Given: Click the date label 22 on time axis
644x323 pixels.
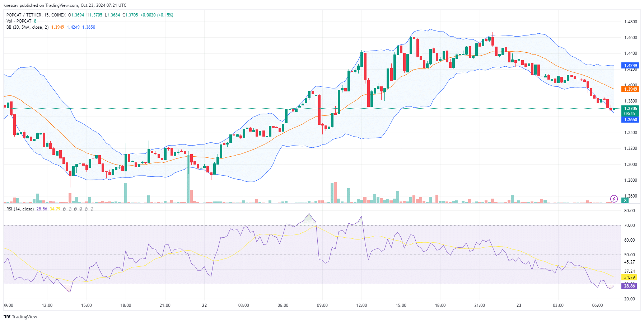Looking at the screenshot, I should pos(204,305).
